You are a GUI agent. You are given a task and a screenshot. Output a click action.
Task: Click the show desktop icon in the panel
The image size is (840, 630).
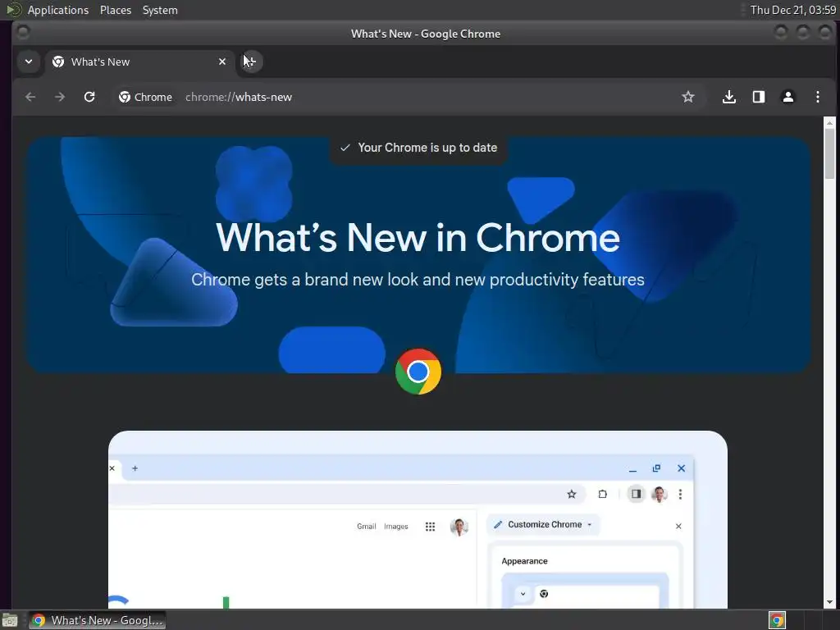click(x=10, y=620)
